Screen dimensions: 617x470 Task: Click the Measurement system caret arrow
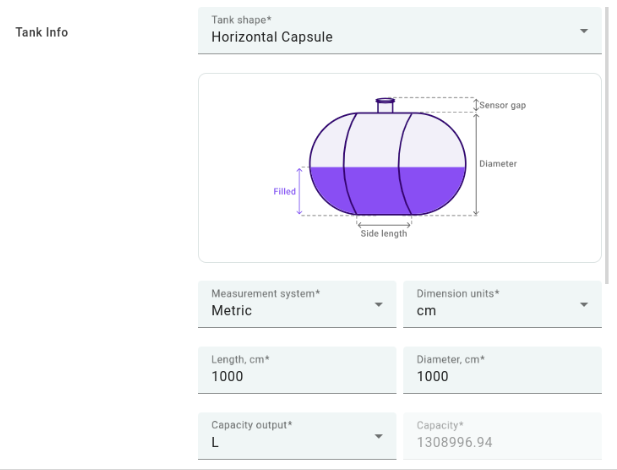[x=379, y=304]
